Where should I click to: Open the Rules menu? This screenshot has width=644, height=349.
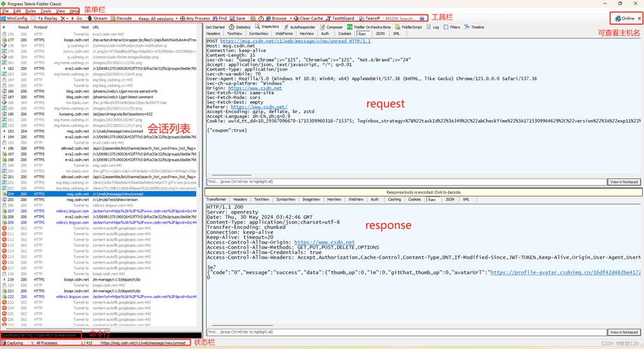point(31,11)
